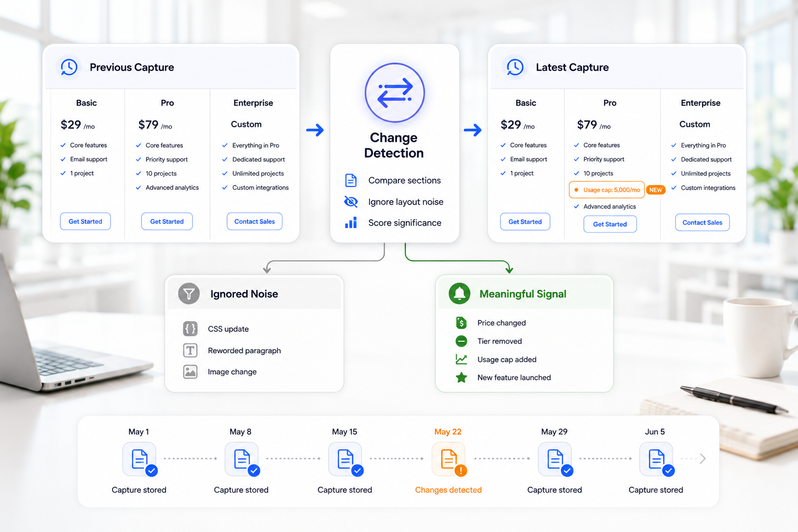
Task: Click the CSS update curly braces icon
Action: point(190,328)
